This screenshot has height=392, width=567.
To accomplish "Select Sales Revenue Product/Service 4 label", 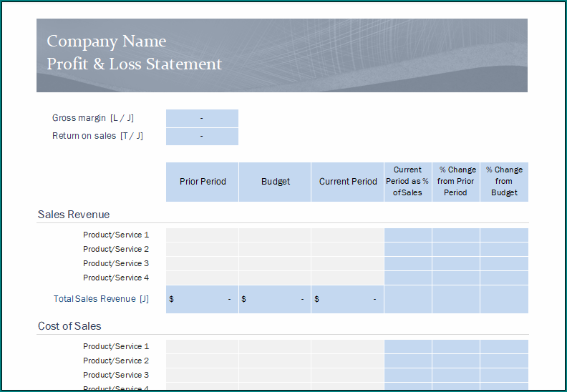I will point(116,278).
